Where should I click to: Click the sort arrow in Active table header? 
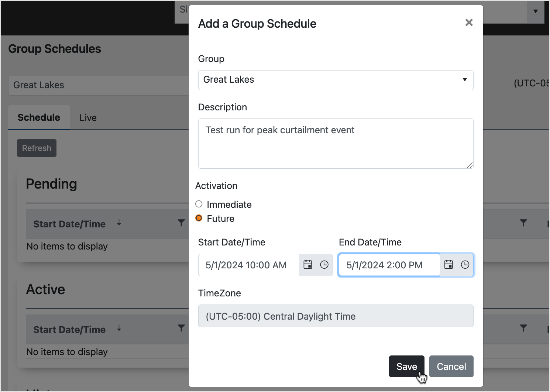[119, 329]
